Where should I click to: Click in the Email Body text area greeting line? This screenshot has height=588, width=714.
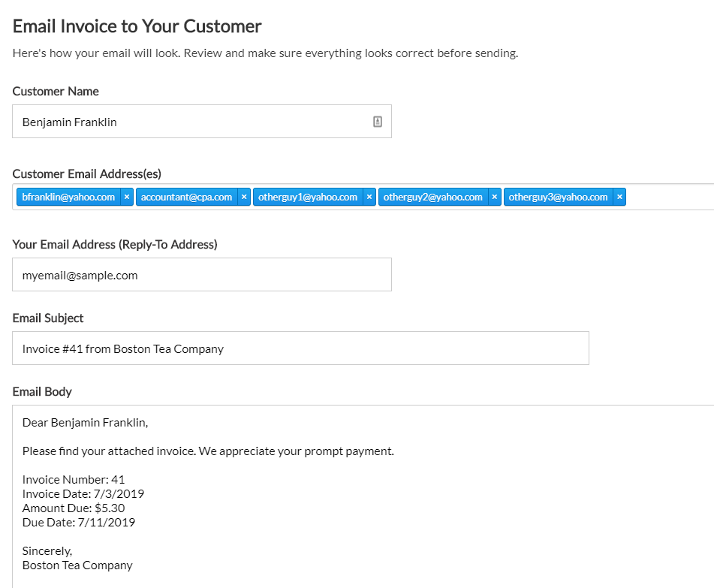85,423
